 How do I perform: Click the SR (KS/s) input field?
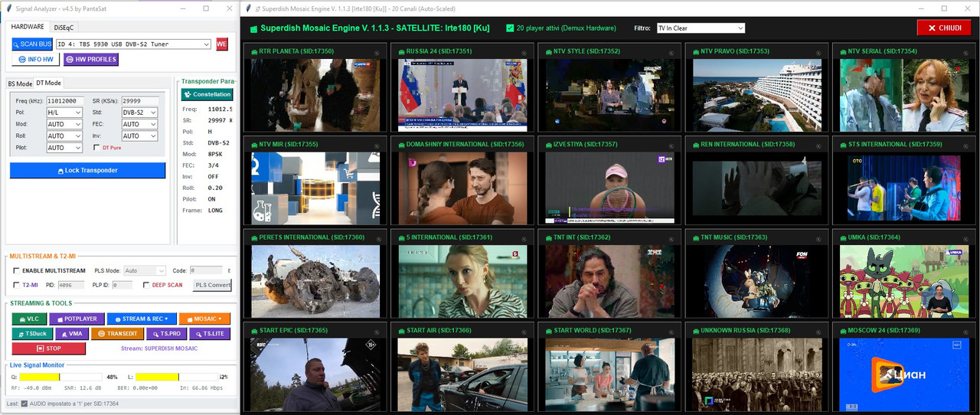[x=141, y=101]
